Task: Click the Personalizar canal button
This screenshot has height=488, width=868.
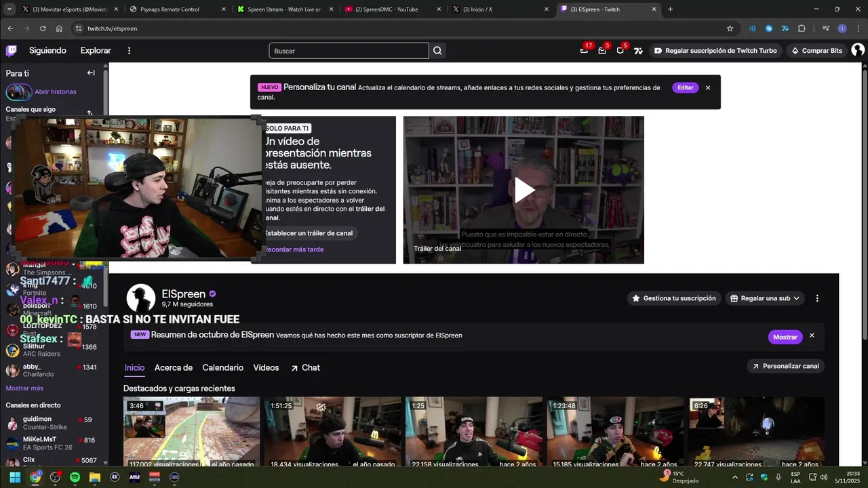Action: point(785,366)
